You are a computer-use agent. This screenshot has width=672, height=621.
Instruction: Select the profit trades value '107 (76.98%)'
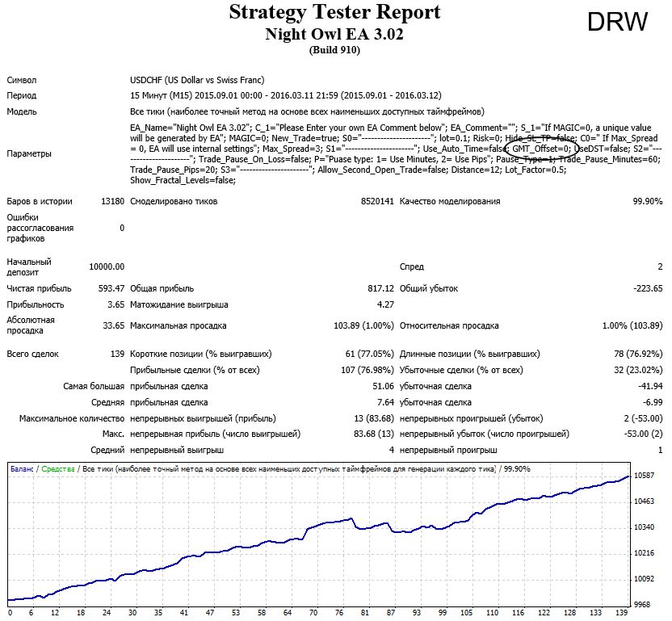(x=367, y=371)
